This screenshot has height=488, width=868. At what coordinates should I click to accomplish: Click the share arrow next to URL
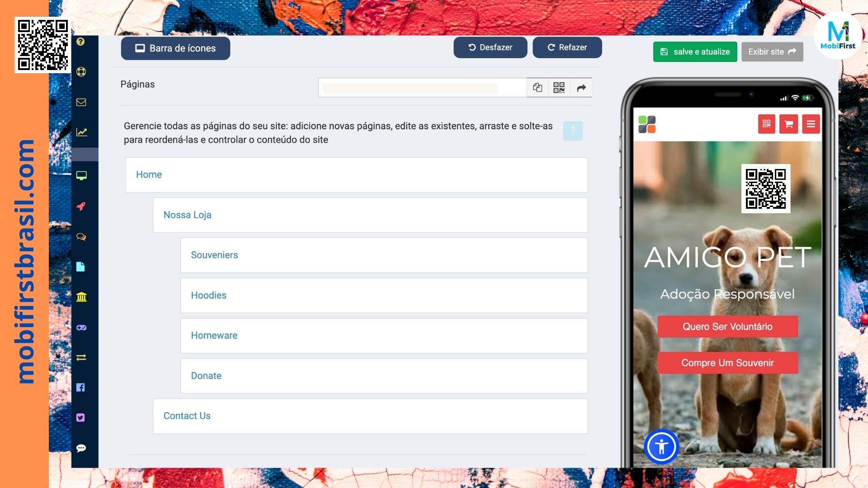581,88
